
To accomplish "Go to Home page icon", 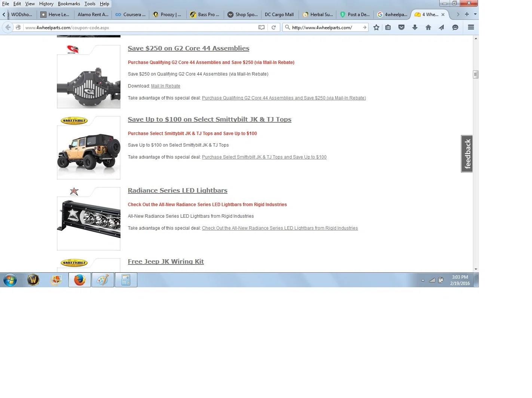I will point(428,27).
